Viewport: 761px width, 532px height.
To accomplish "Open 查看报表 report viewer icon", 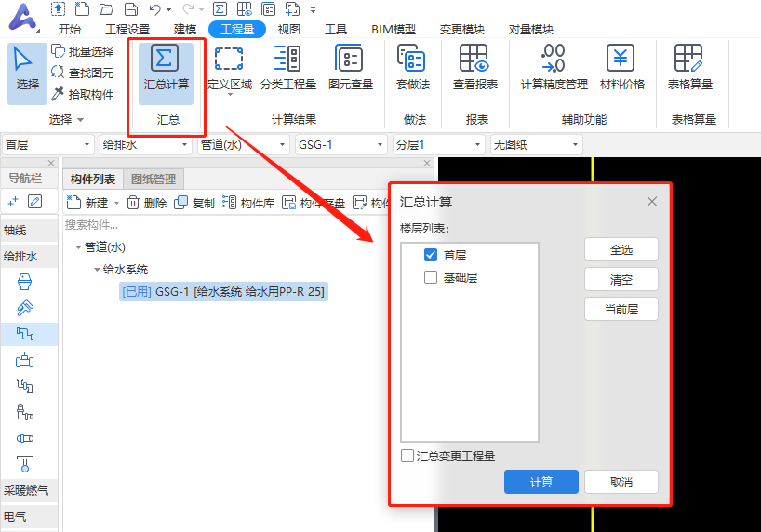I will coord(474,60).
